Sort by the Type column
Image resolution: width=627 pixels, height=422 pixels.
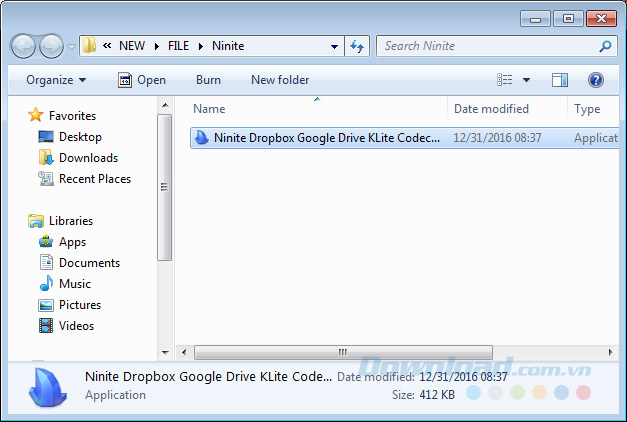click(x=587, y=109)
